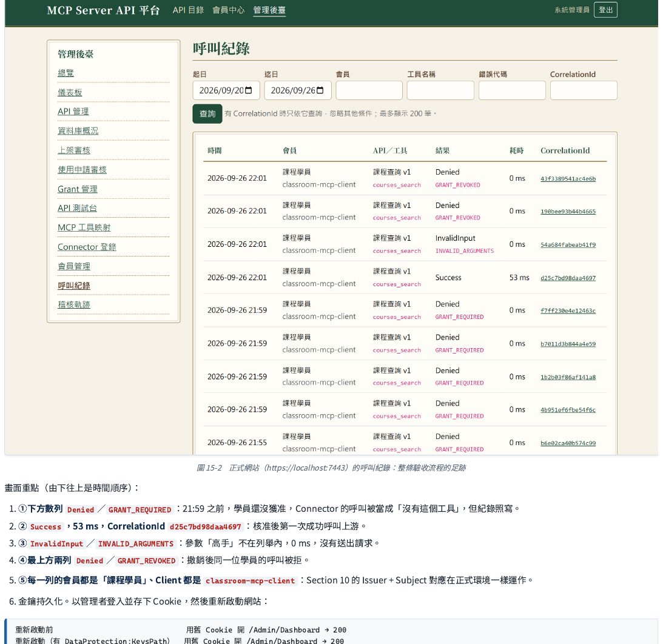663x644 pixels.
Task: Click the API／工具 column header
Action: point(390,150)
